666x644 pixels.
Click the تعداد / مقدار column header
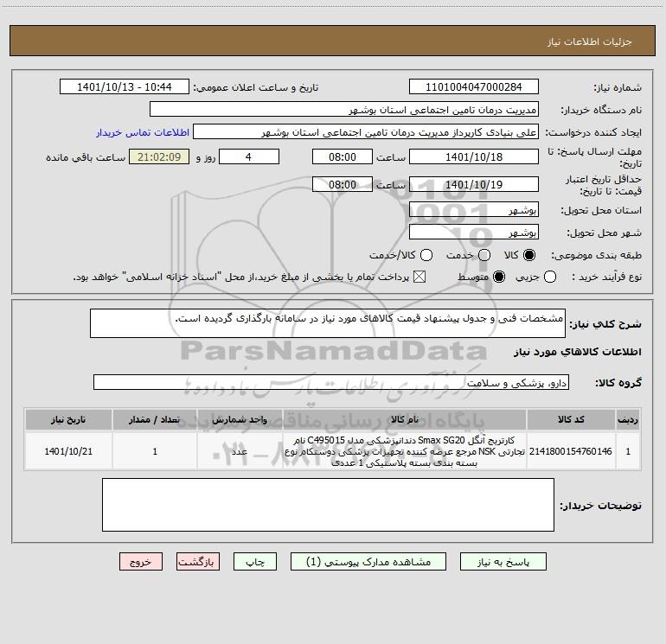(155, 419)
